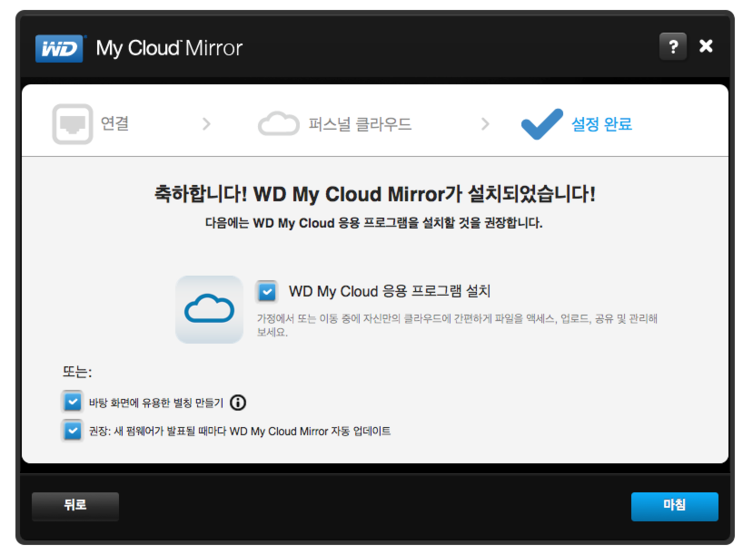Click the 바탕 화면에 유용한 별칭 만들기 label
The image size is (743, 554).
click(x=156, y=403)
